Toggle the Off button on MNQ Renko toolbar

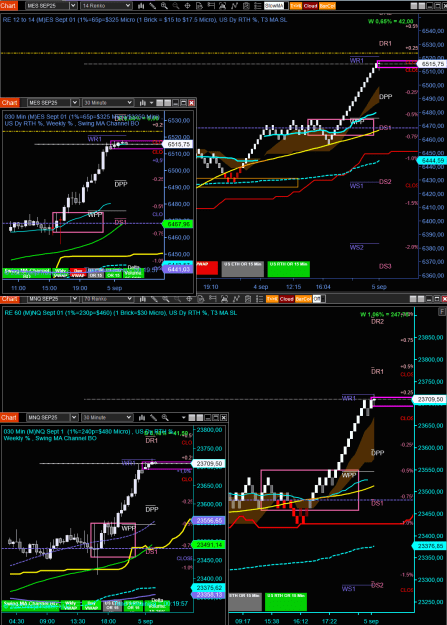click(317, 299)
